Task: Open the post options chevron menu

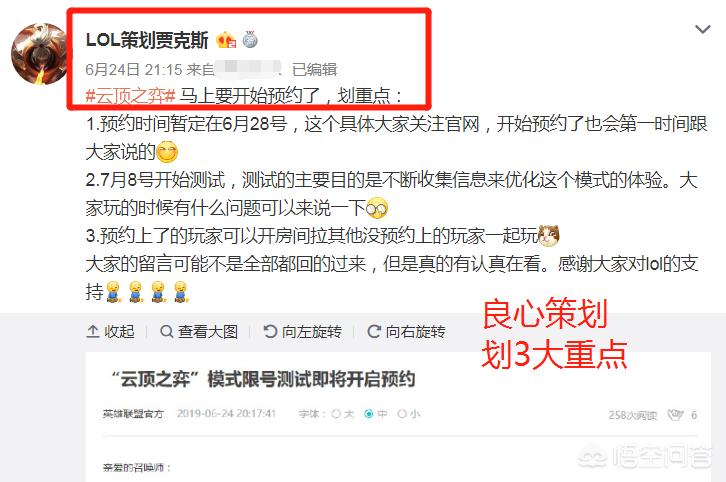Action: click(x=703, y=30)
